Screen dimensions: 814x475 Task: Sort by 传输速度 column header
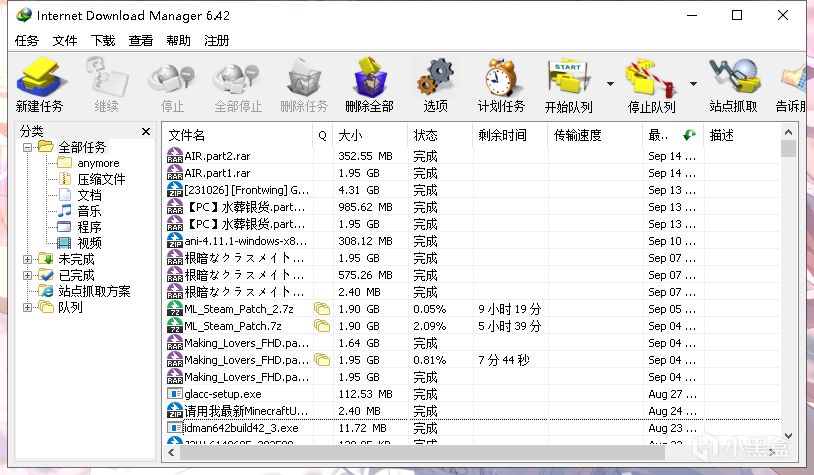point(595,135)
